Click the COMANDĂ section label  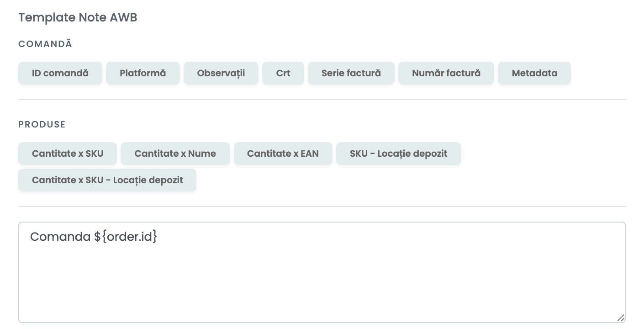45,44
